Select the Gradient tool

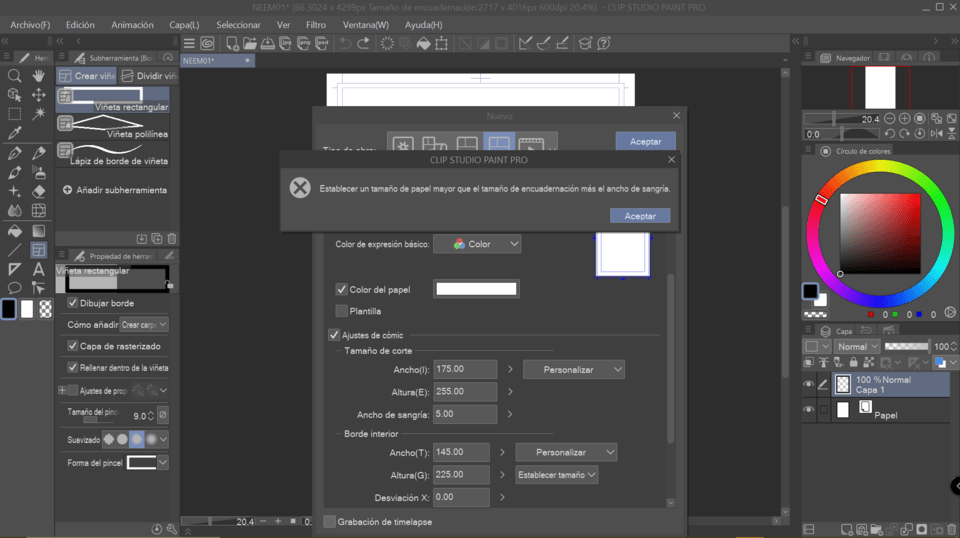(x=39, y=231)
